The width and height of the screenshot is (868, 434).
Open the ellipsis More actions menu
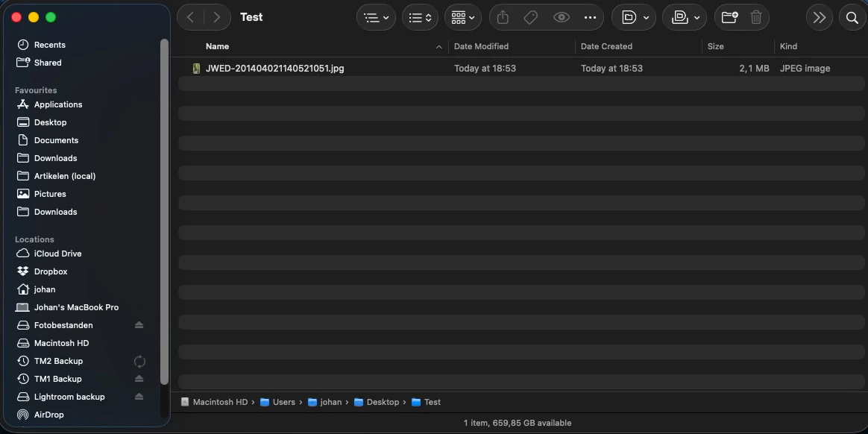coord(590,17)
